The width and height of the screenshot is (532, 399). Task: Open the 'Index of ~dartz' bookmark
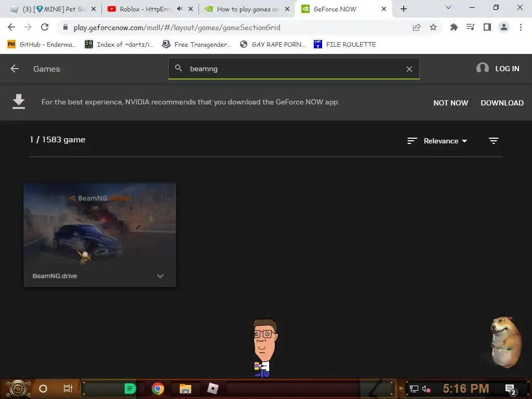coord(119,45)
